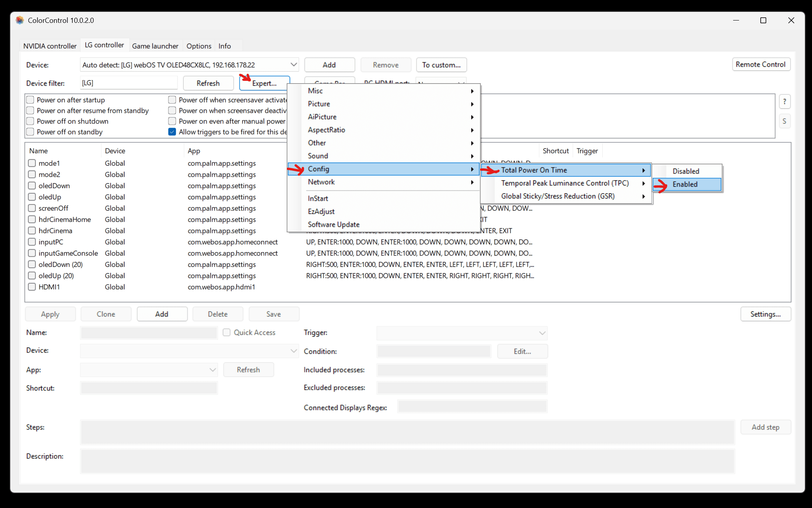
Task: Click the Expert... button
Action: coord(264,83)
